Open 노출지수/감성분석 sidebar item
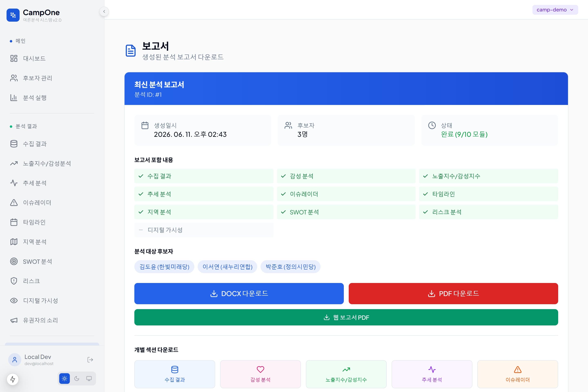Screen dimensions: 588x392 tap(52, 164)
